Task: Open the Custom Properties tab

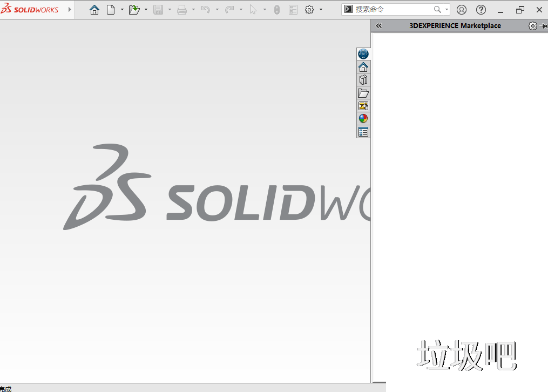Action: pyautogui.click(x=363, y=132)
